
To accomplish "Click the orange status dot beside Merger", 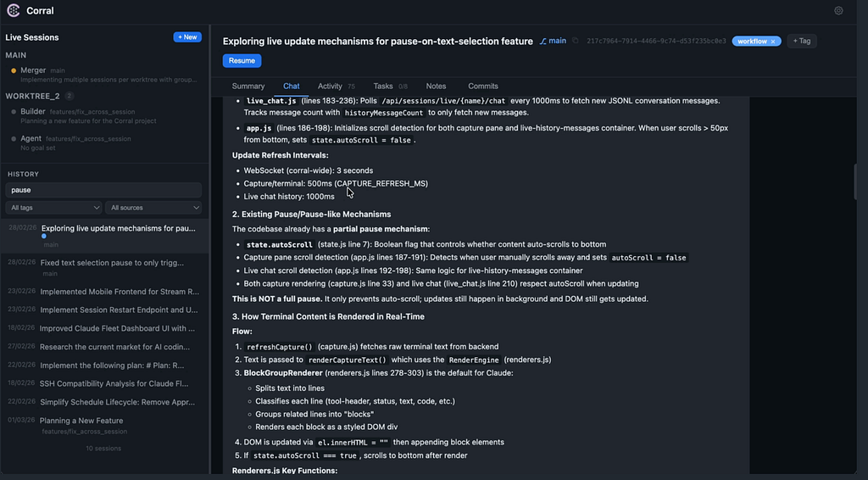I will point(14,71).
